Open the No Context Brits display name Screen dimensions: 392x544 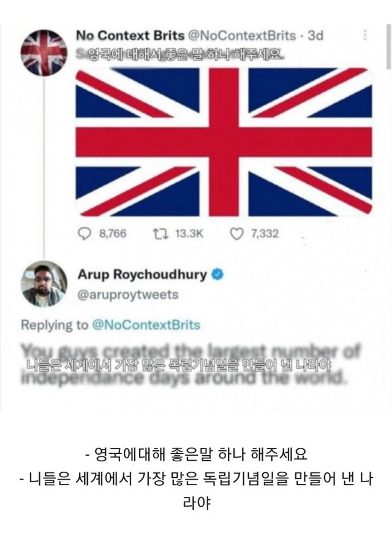tap(130, 36)
